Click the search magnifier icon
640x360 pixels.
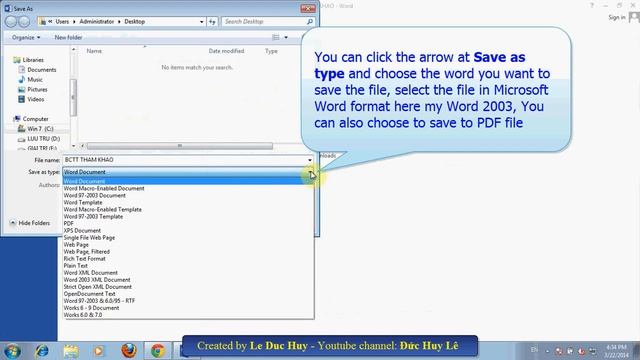coord(310,22)
